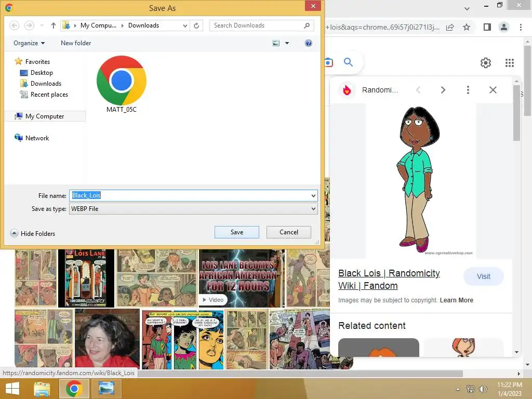Click the horizontal page scrollbar
Viewport: 532px width, 399px height.
(x=301, y=374)
